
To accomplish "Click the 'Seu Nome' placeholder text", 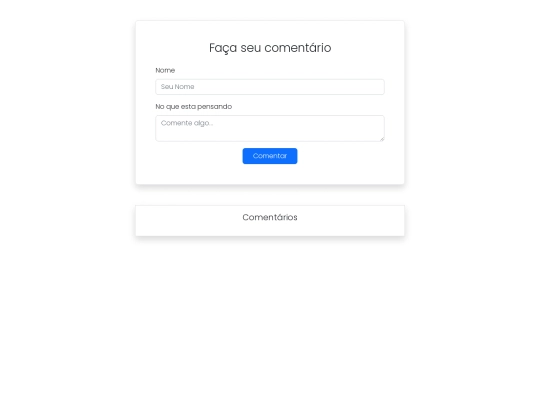I will coord(177,87).
